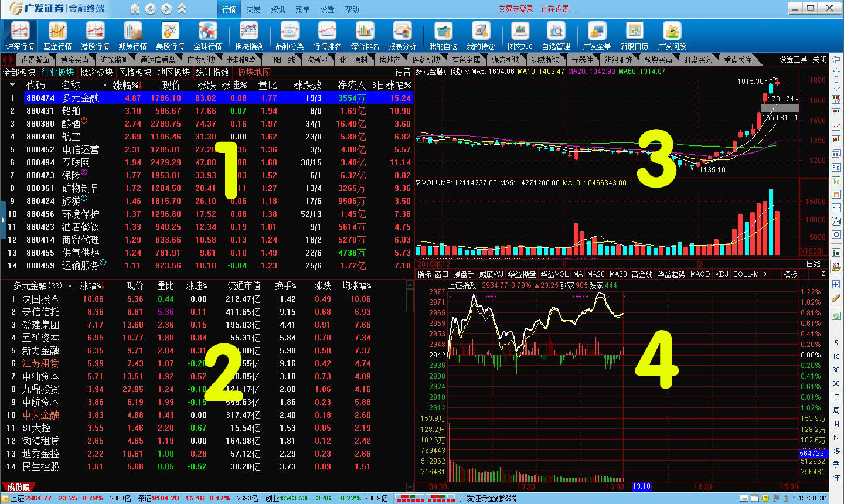Expand the dropdown arrow beside 代码 header

point(12,85)
